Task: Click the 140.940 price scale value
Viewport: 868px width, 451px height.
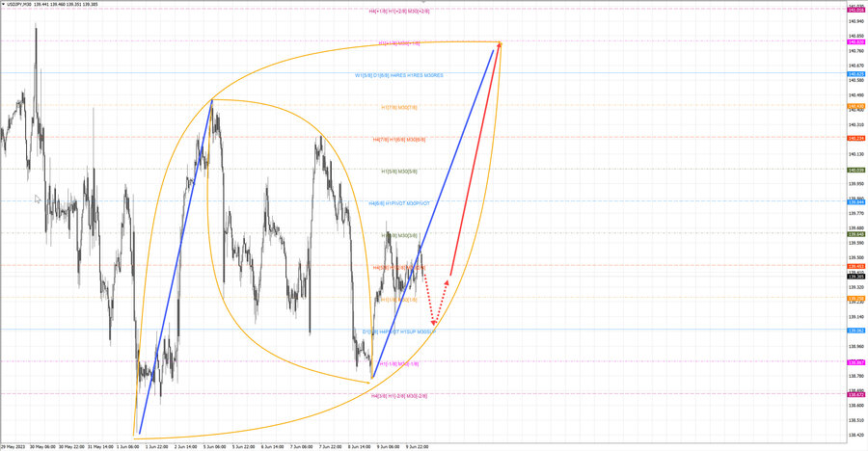Action: tap(855, 21)
